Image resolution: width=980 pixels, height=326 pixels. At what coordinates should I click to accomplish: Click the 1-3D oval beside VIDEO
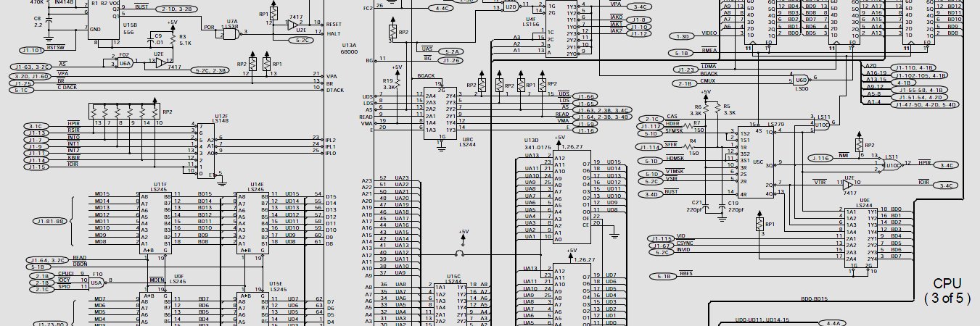pyautogui.click(x=683, y=36)
